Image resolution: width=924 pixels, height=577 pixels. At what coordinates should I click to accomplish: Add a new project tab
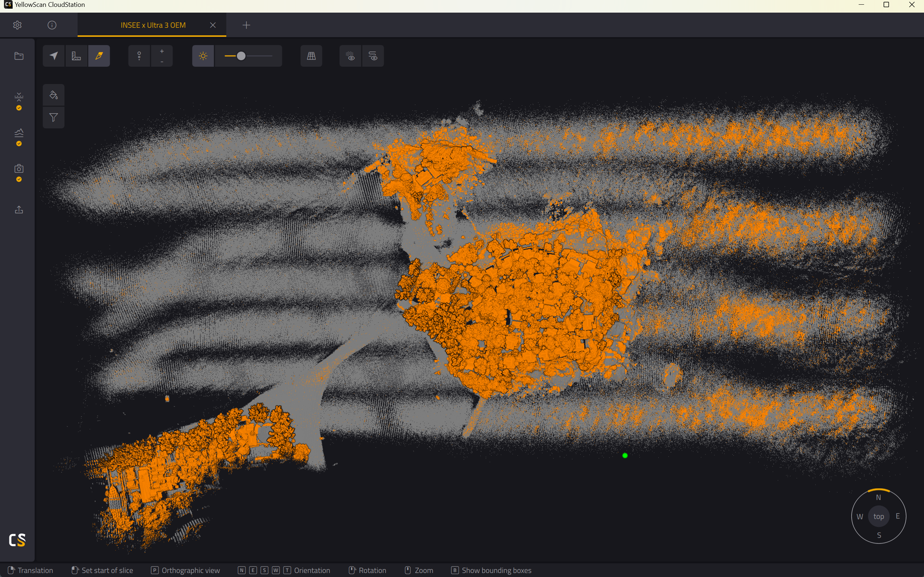(246, 25)
